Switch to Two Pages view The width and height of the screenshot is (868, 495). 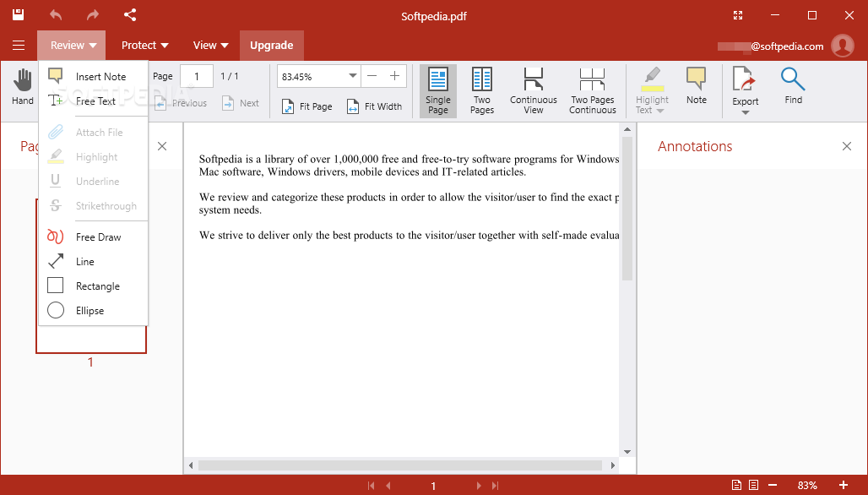(x=482, y=91)
